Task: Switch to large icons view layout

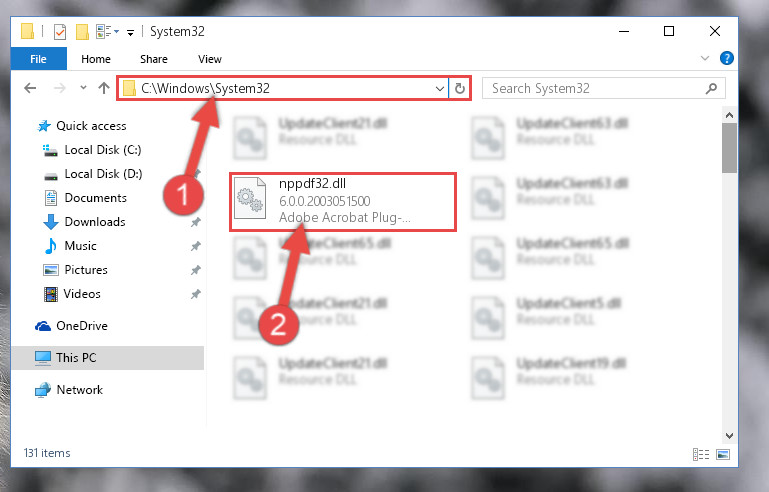Action: tap(723, 454)
